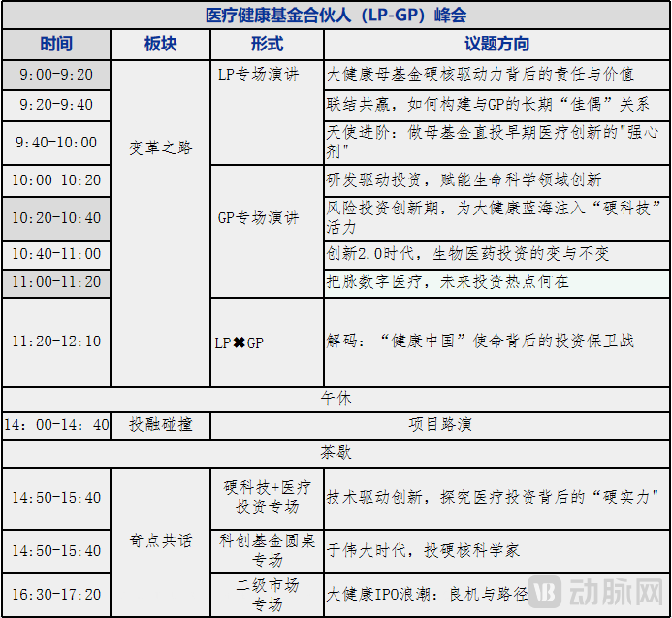The image size is (672, 618).
Task: Select the 奇点共话 section cell
Action: click(x=161, y=539)
